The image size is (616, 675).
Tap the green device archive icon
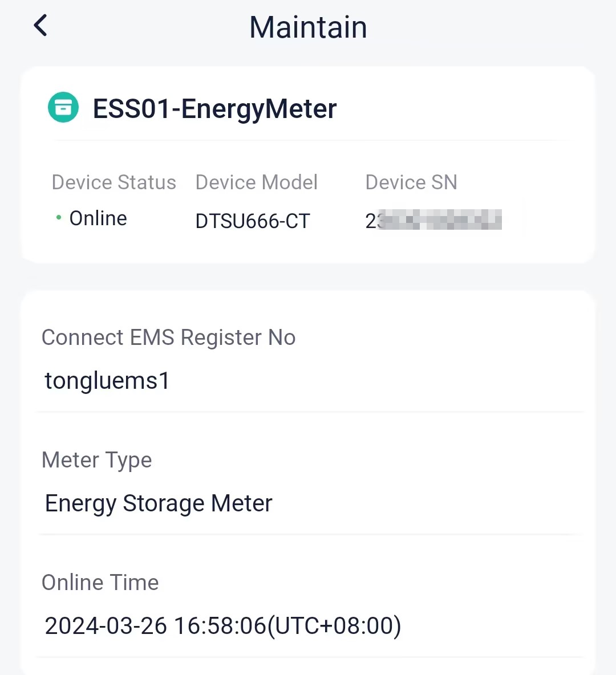pos(63,108)
